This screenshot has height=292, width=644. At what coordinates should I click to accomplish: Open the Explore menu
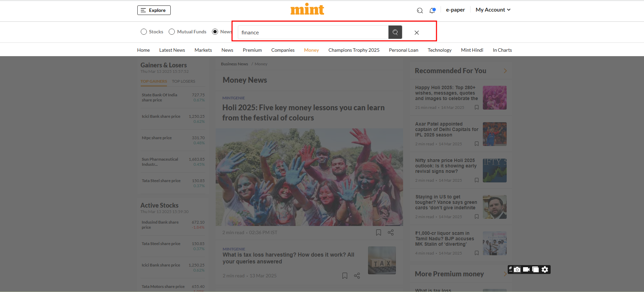154,10
